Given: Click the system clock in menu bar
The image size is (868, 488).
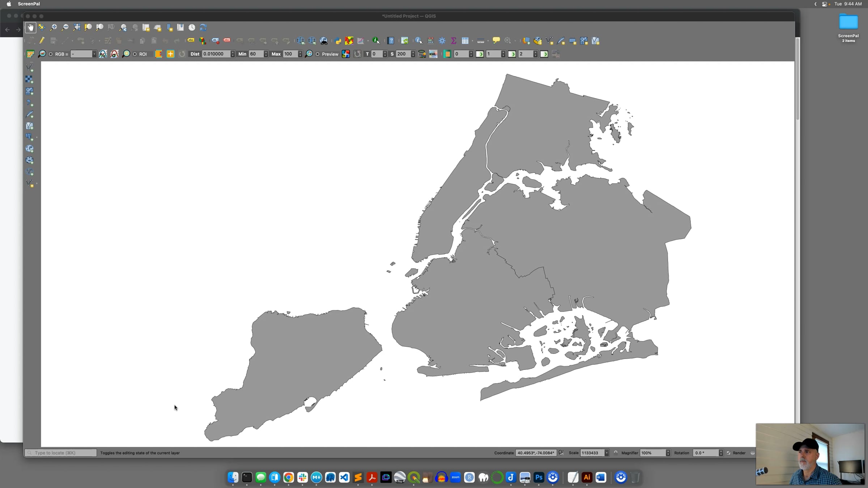Looking at the screenshot, I should (x=848, y=4).
